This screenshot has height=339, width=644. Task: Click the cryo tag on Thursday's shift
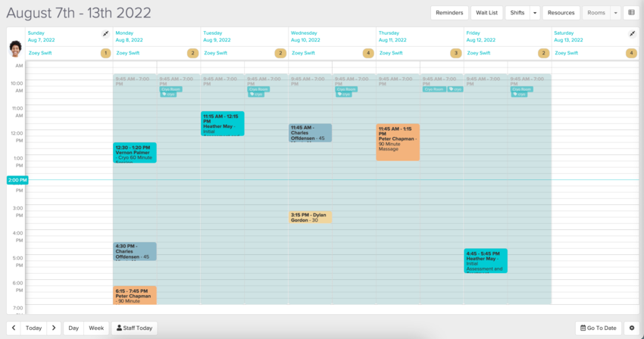pyautogui.click(x=455, y=89)
